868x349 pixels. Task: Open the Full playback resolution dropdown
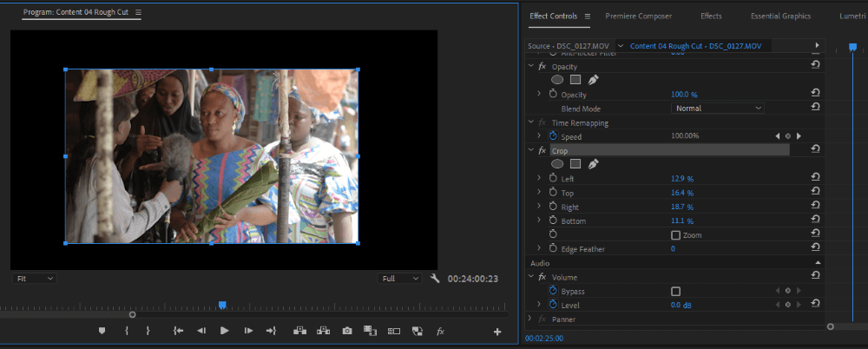[399, 279]
